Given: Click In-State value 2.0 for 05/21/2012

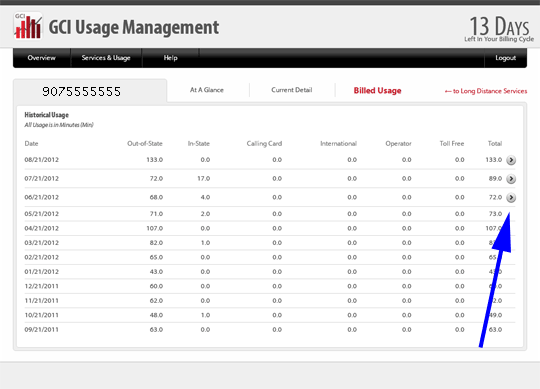Looking at the screenshot, I should pyautogui.click(x=205, y=214).
